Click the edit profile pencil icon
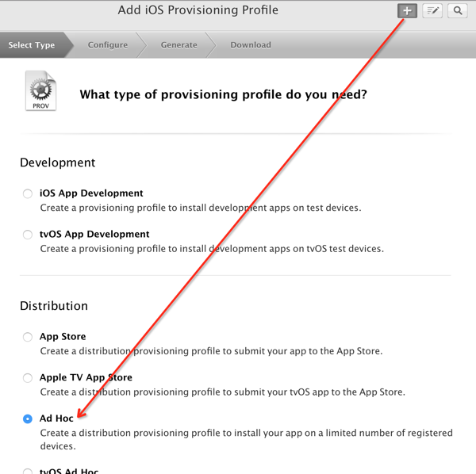The height and width of the screenshot is (474, 476). click(432, 10)
